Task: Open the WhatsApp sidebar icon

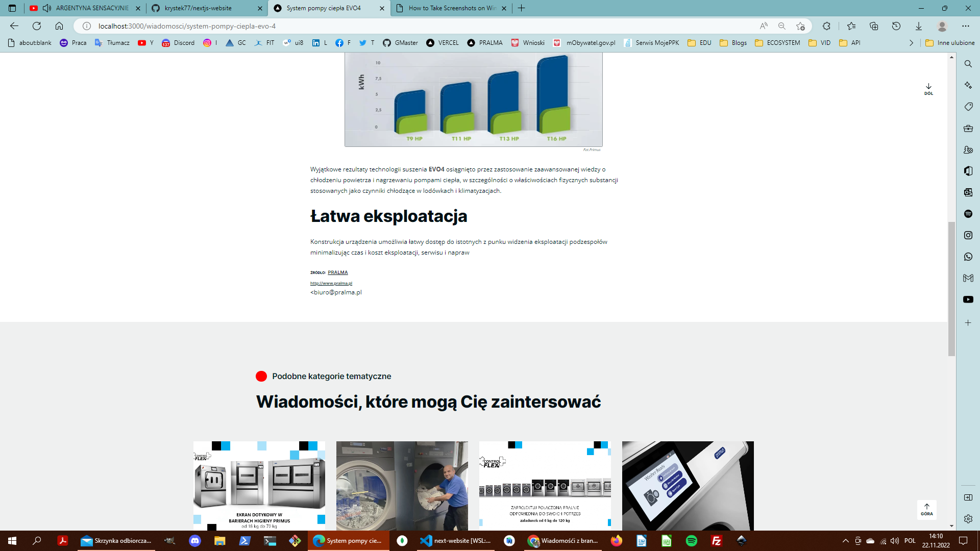Action: (x=968, y=257)
